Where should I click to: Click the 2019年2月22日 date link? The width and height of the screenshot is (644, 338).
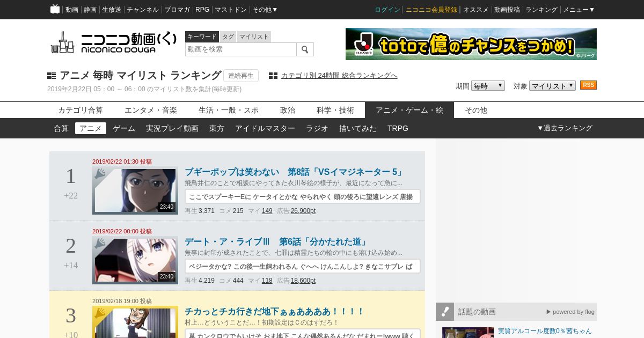coord(69,89)
